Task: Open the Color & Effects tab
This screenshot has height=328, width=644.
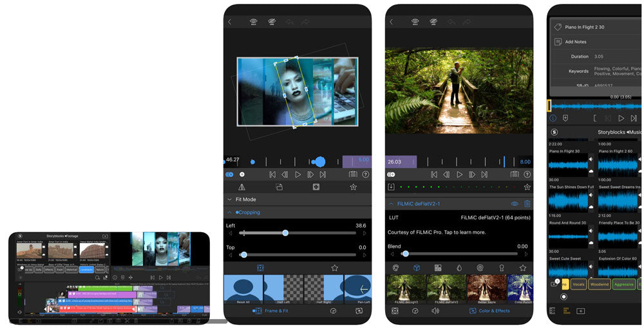Action: [x=489, y=311]
